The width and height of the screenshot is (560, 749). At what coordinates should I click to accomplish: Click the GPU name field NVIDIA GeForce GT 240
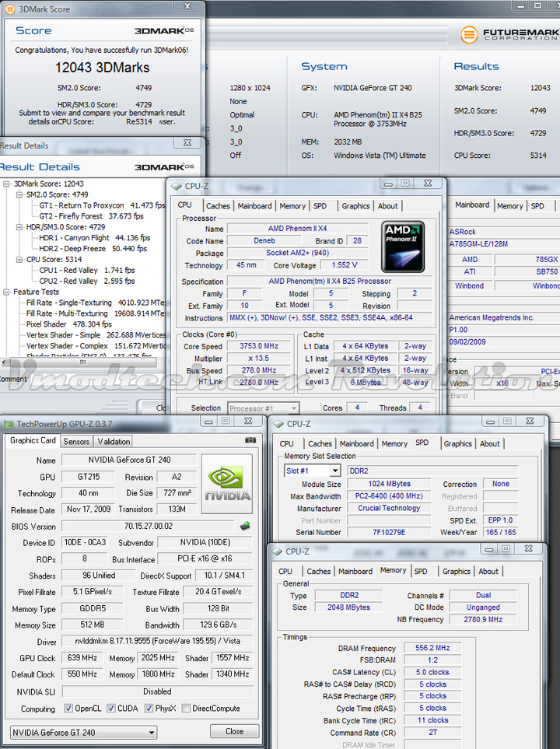tap(129, 460)
